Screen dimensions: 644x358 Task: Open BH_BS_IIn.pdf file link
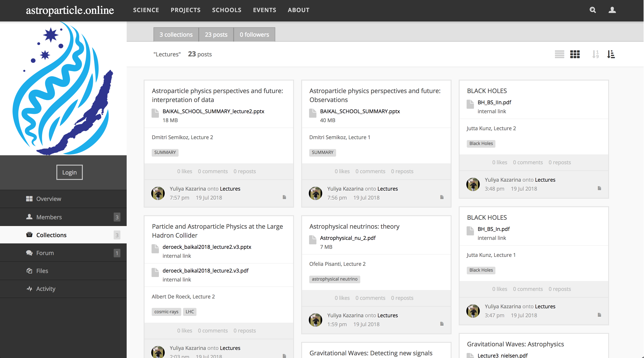pyautogui.click(x=494, y=102)
